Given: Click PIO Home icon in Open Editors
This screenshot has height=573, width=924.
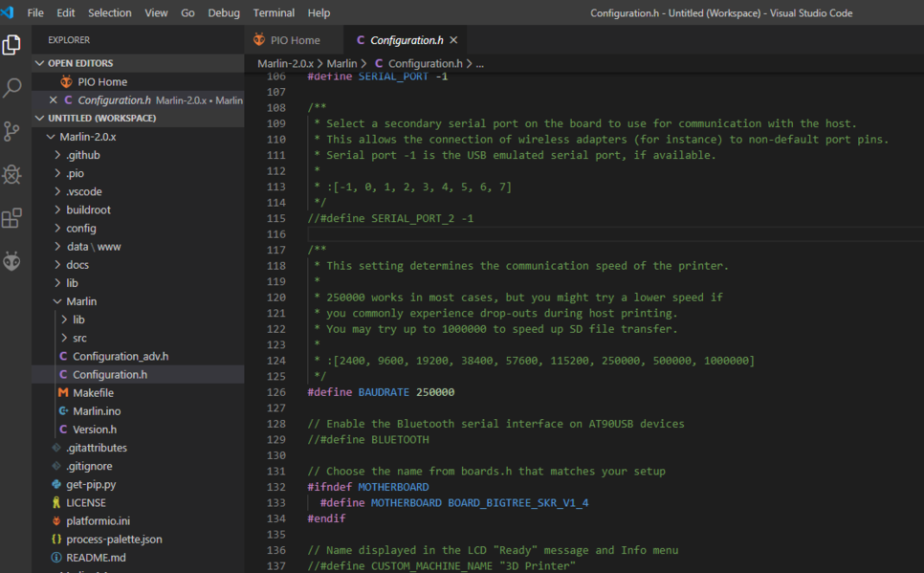Looking at the screenshot, I should coord(67,81).
